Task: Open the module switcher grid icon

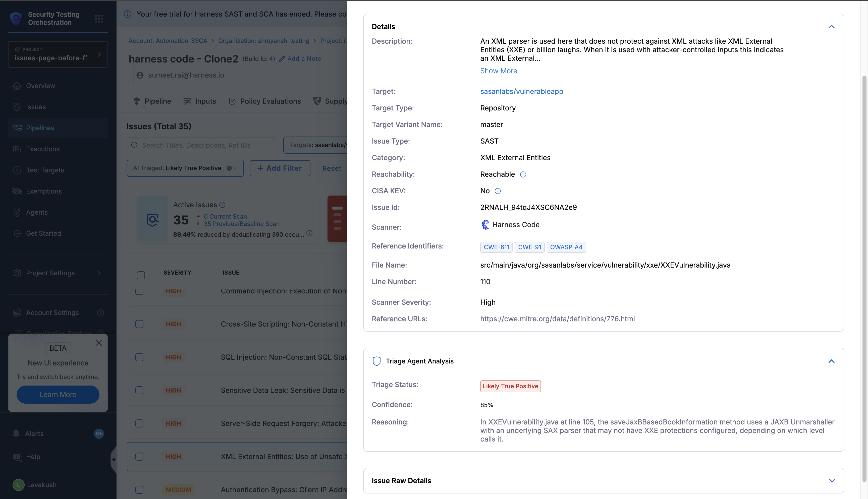Action: point(99,19)
